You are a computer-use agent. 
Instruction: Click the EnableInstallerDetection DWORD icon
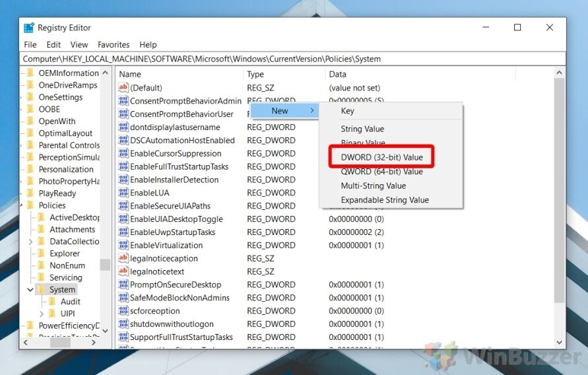(x=123, y=180)
